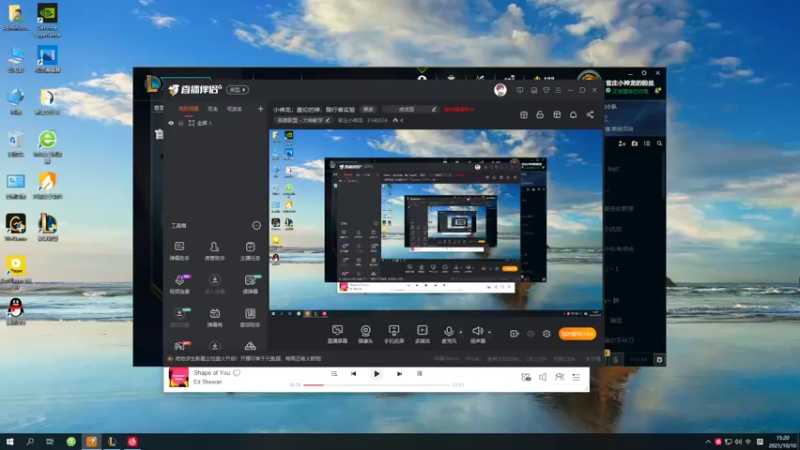The width and height of the screenshot is (800, 450).
Task: Add a new scene with plus button
Action: click(261, 109)
